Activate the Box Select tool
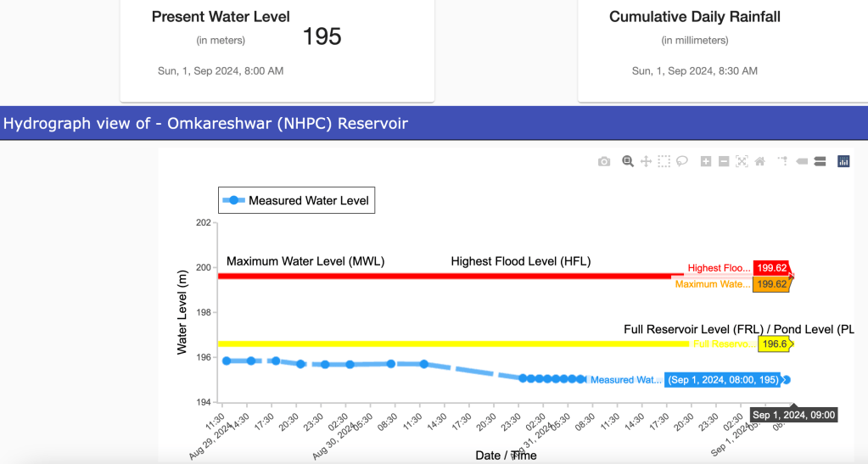This screenshot has height=464, width=868. [x=664, y=161]
